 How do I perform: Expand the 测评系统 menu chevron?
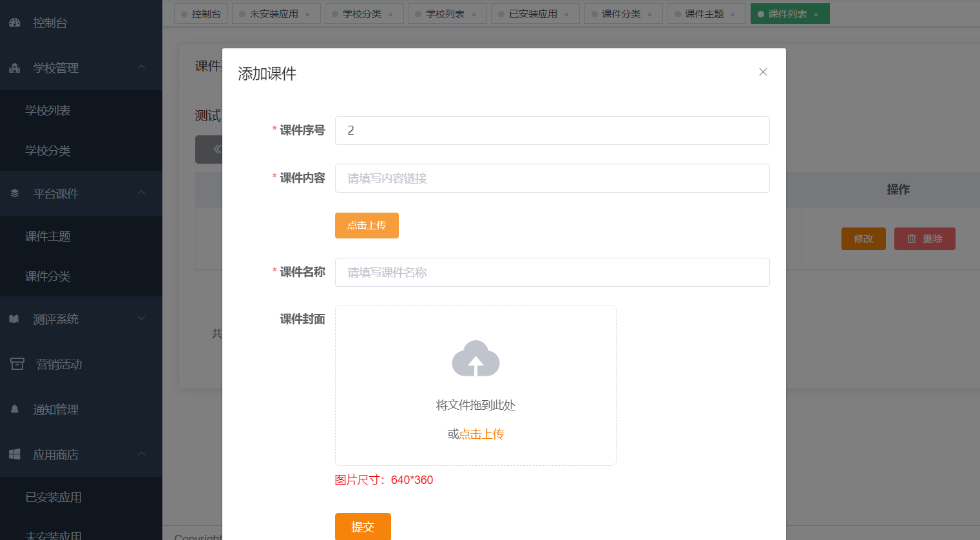pos(142,318)
